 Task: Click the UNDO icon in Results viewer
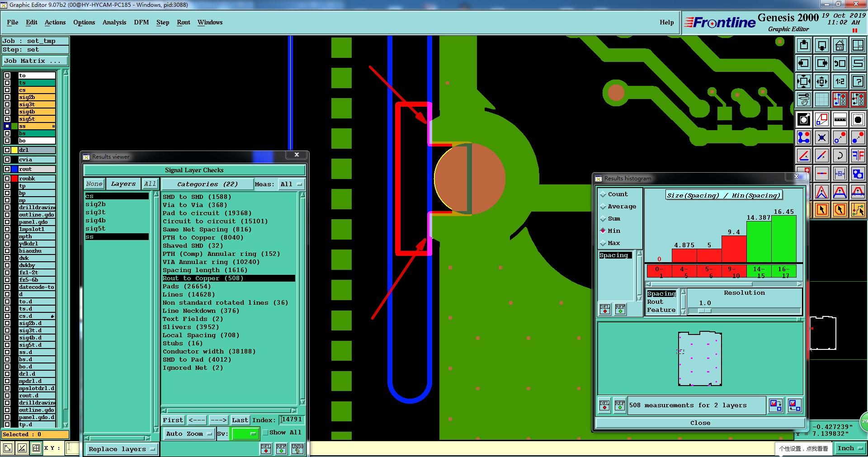(297, 449)
